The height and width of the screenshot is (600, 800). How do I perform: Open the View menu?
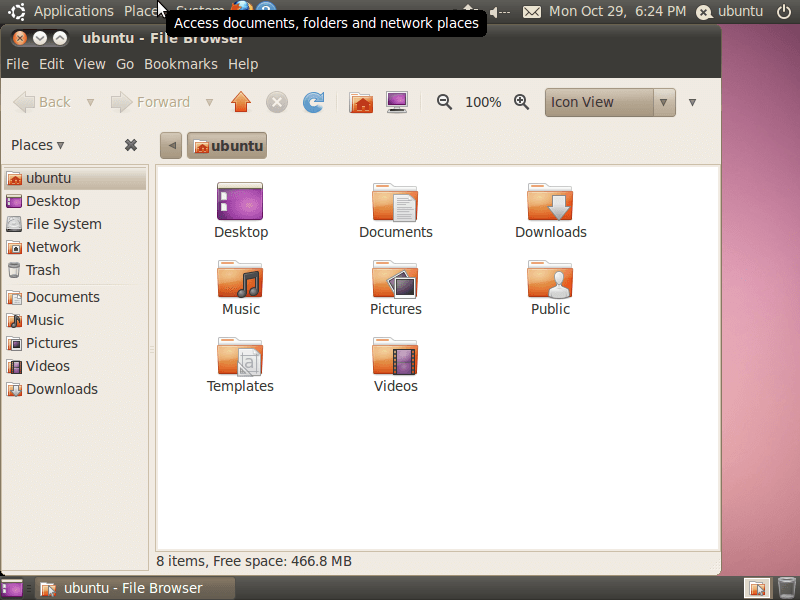click(x=90, y=64)
